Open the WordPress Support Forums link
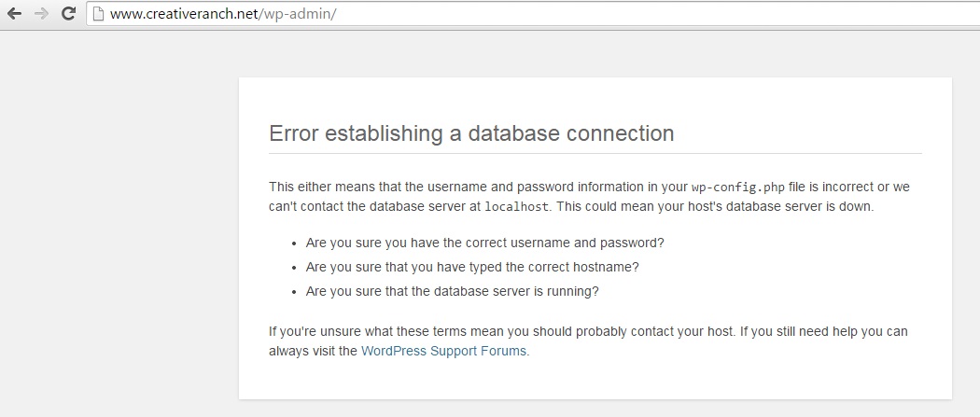 443,351
